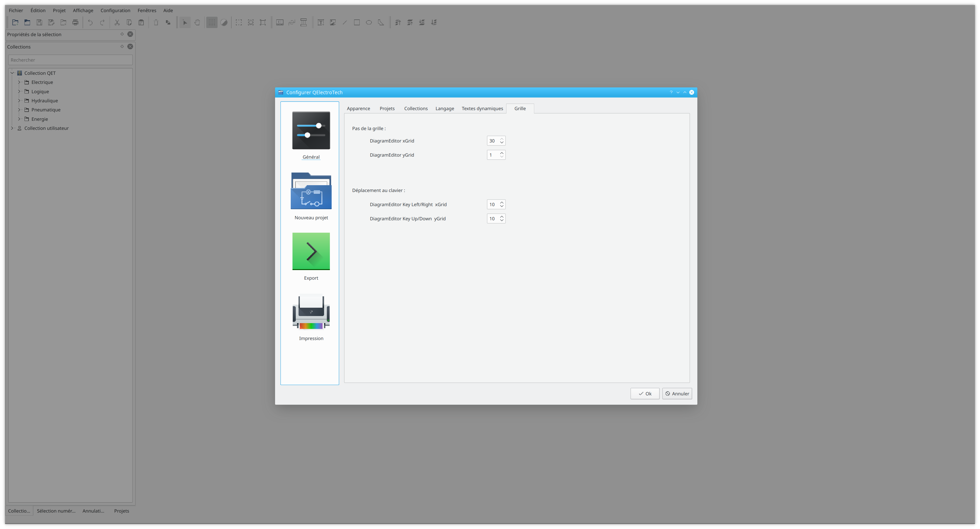Click the Annuler button
This screenshot has height=529, width=980.
(x=677, y=394)
